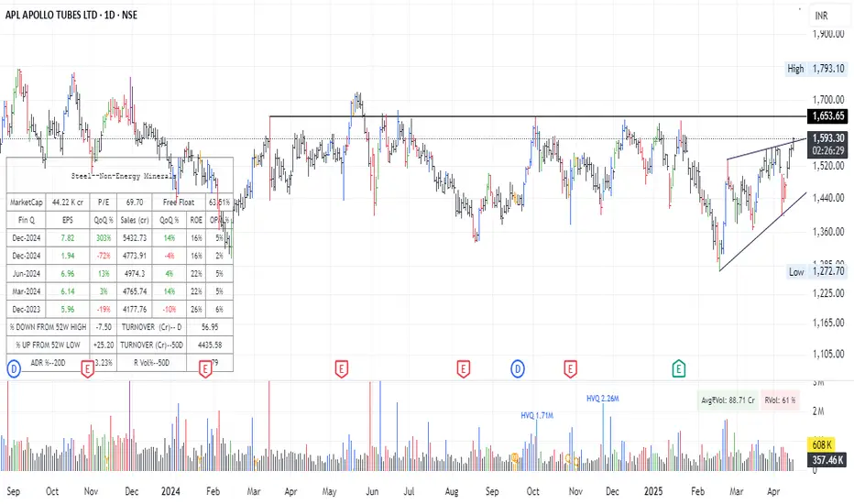The height and width of the screenshot is (504, 854).
Task: Click the Steel--Non-Energy Minerals sector text
Action: (124, 176)
